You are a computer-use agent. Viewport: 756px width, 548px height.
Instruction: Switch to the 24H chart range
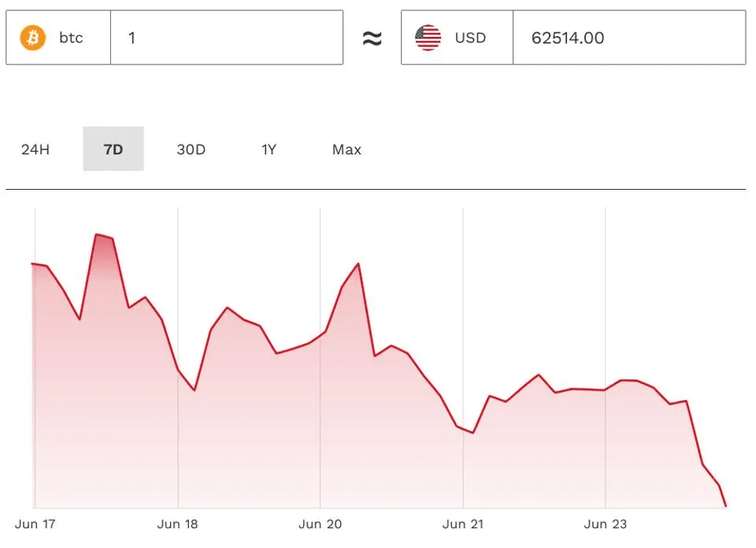coord(35,150)
